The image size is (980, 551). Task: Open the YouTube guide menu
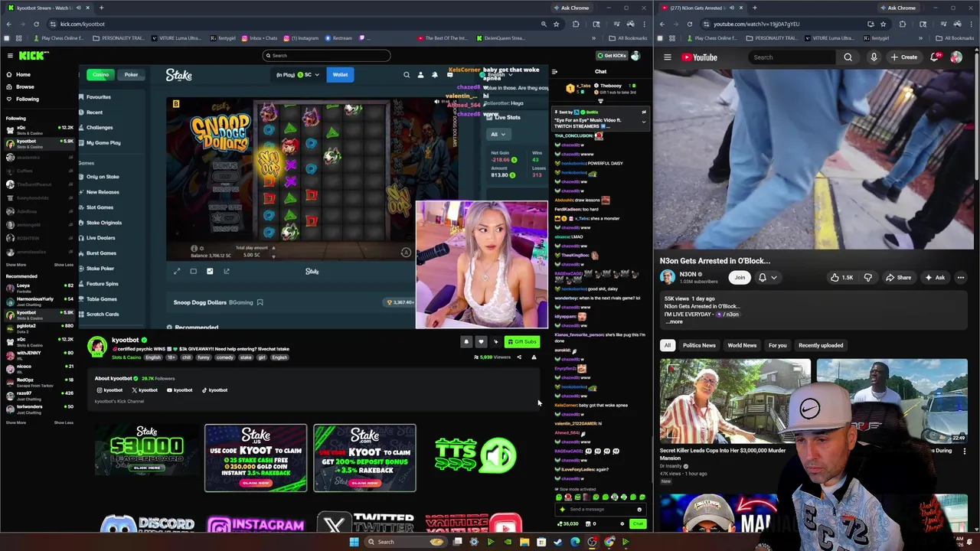668,57
